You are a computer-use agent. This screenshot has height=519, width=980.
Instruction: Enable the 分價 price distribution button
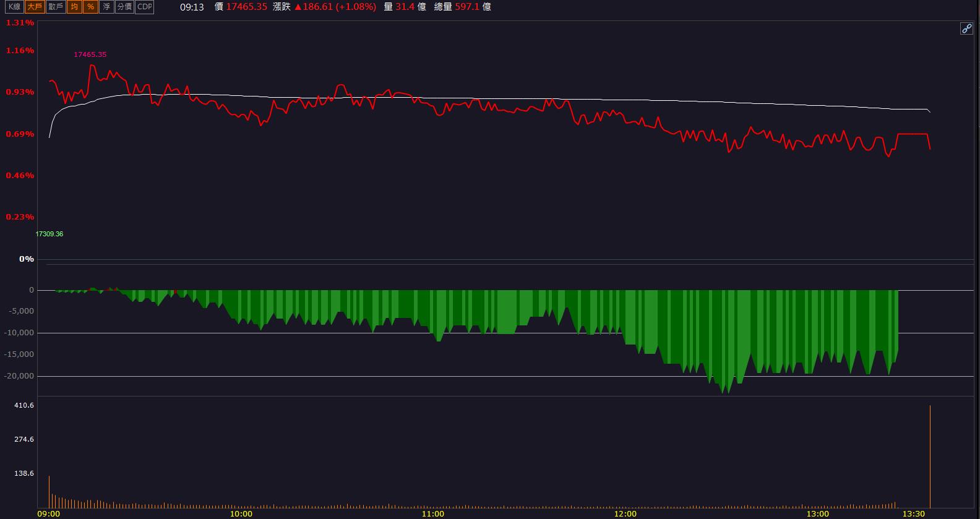point(124,7)
